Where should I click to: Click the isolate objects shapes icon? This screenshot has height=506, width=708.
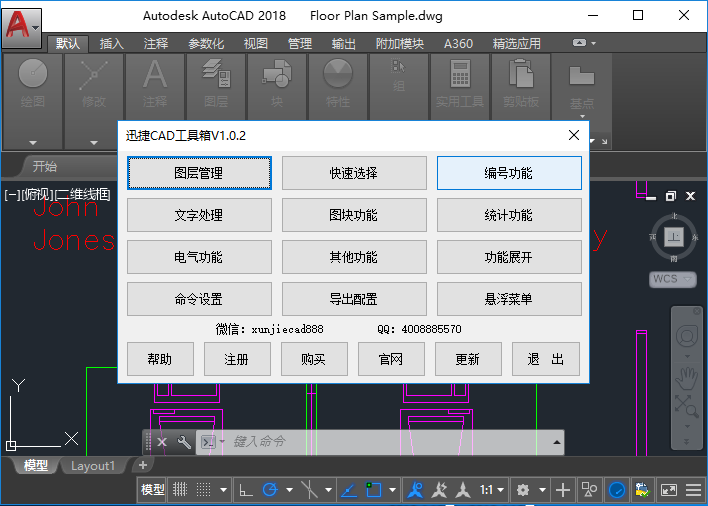589,490
